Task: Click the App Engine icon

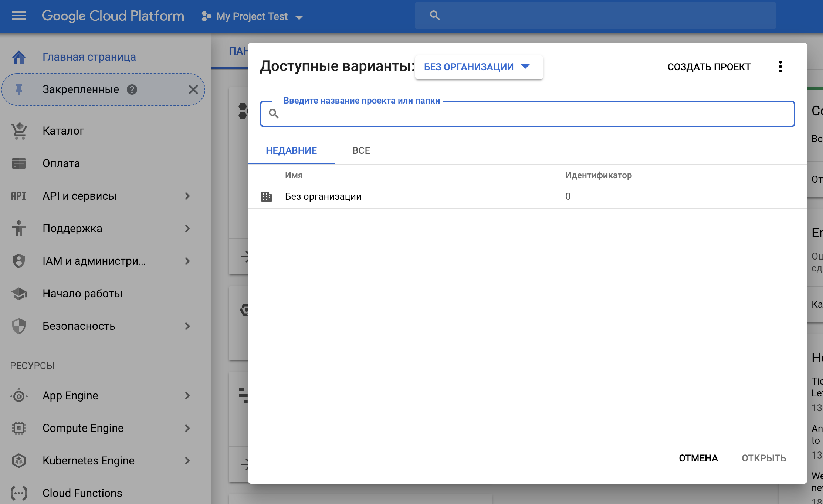Action: [x=18, y=395]
